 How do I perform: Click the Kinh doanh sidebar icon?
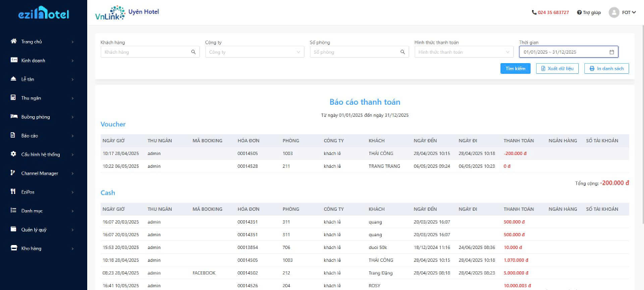[x=13, y=60]
